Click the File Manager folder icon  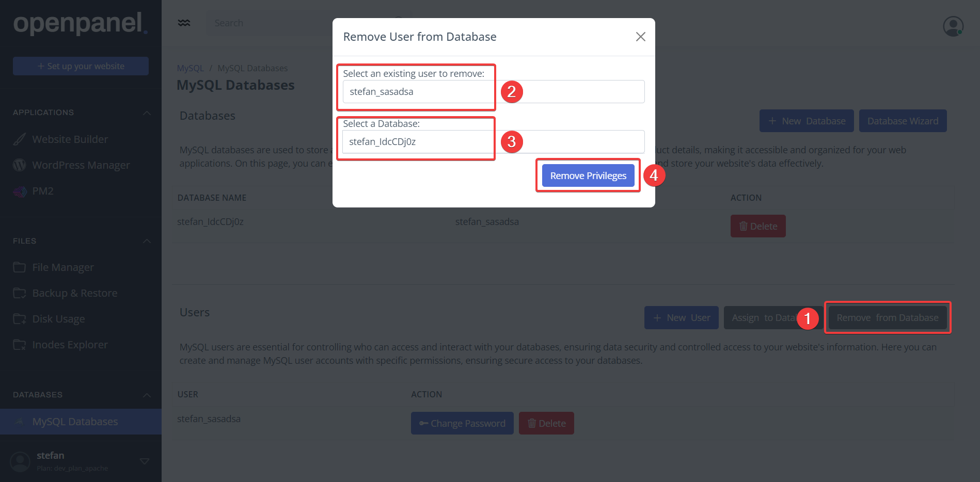(x=20, y=267)
